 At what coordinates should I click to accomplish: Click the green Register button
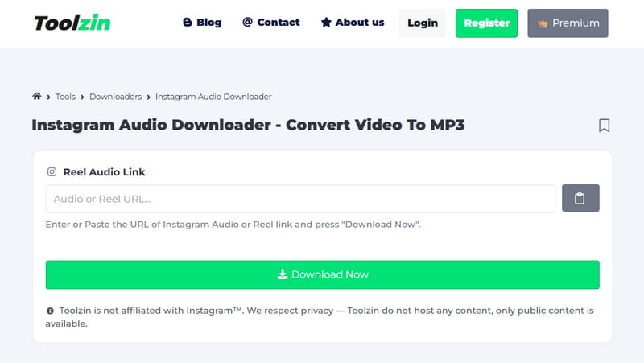pyautogui.click(x=486, y=23)
